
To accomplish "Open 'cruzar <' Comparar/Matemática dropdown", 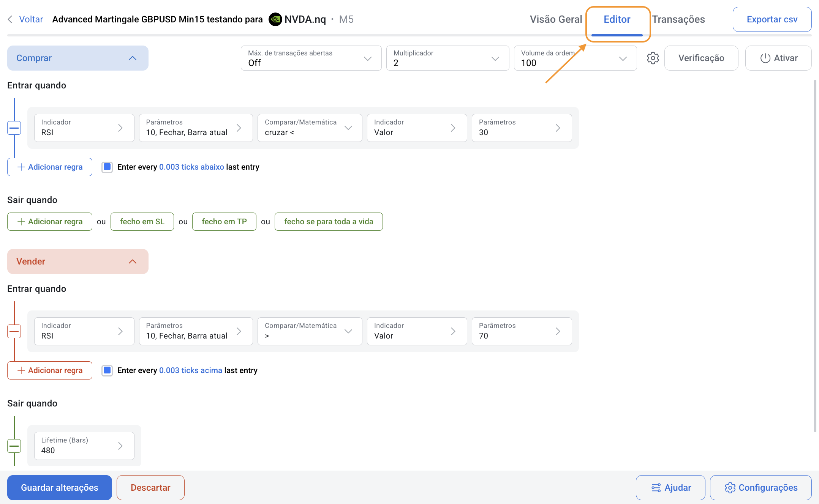I will pyautogui.click(x=310, y=128).
